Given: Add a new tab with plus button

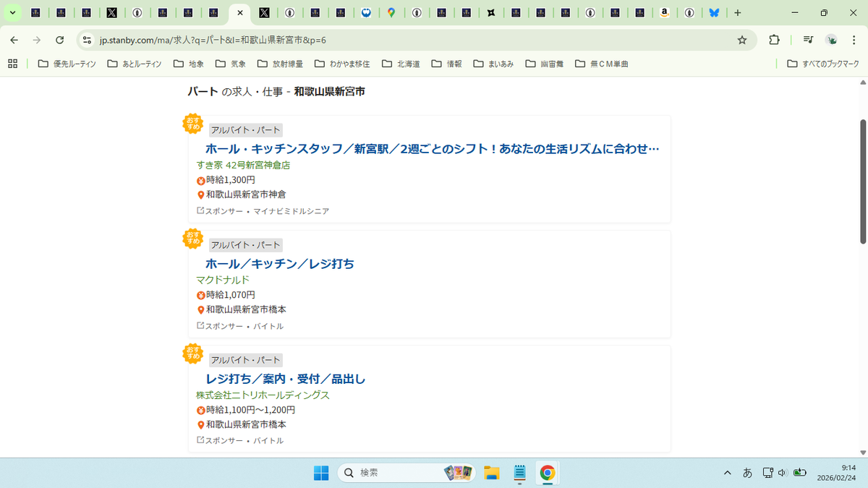Looking at the screenshot, I should 738,13.
